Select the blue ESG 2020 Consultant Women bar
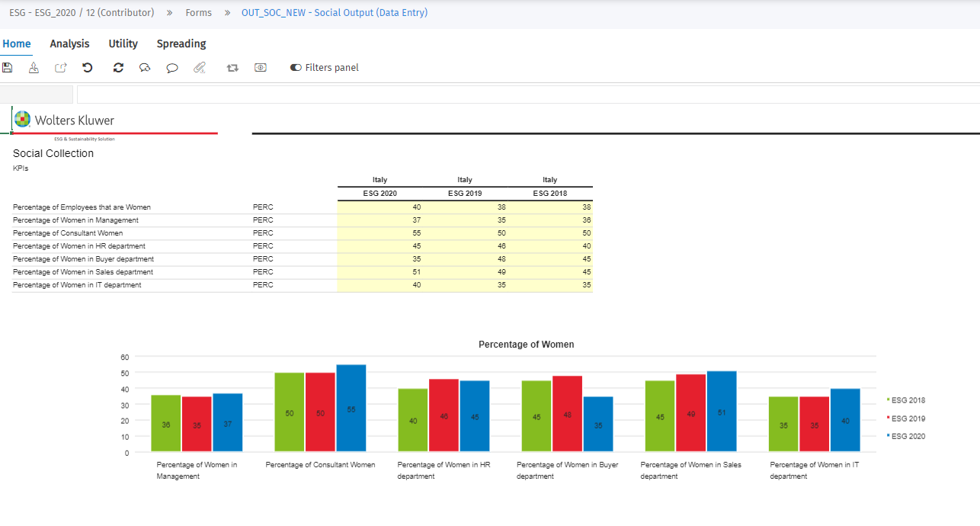Viewport: 980px width, 526px height. pos(351,408)
